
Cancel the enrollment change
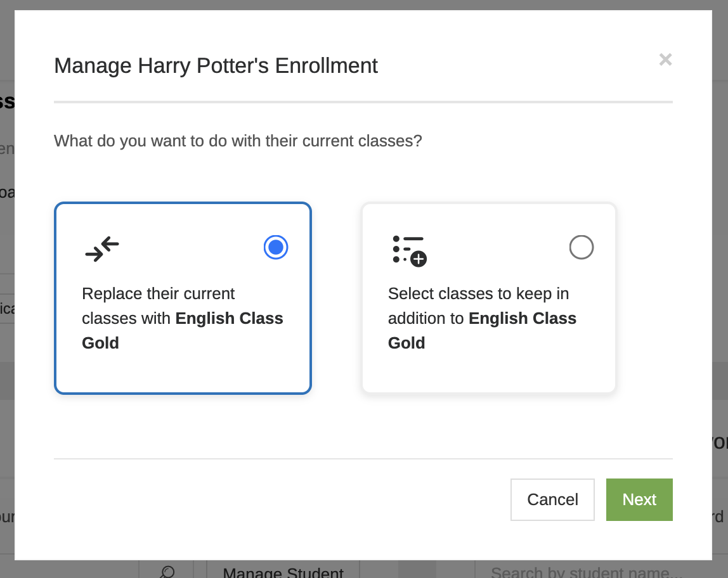552,499
